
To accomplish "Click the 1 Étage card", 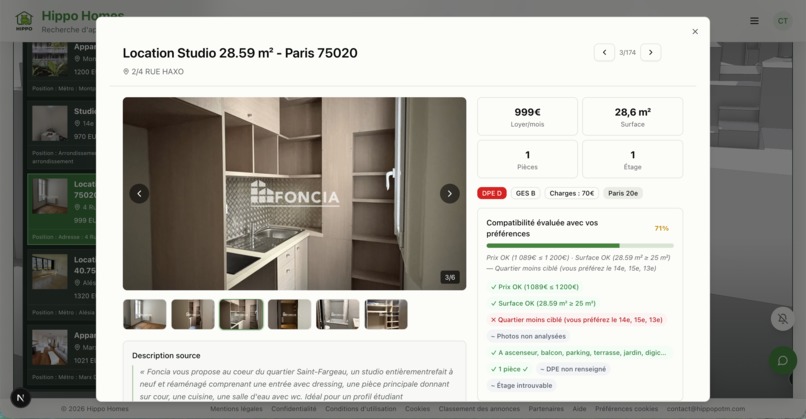I will point(632,159).
